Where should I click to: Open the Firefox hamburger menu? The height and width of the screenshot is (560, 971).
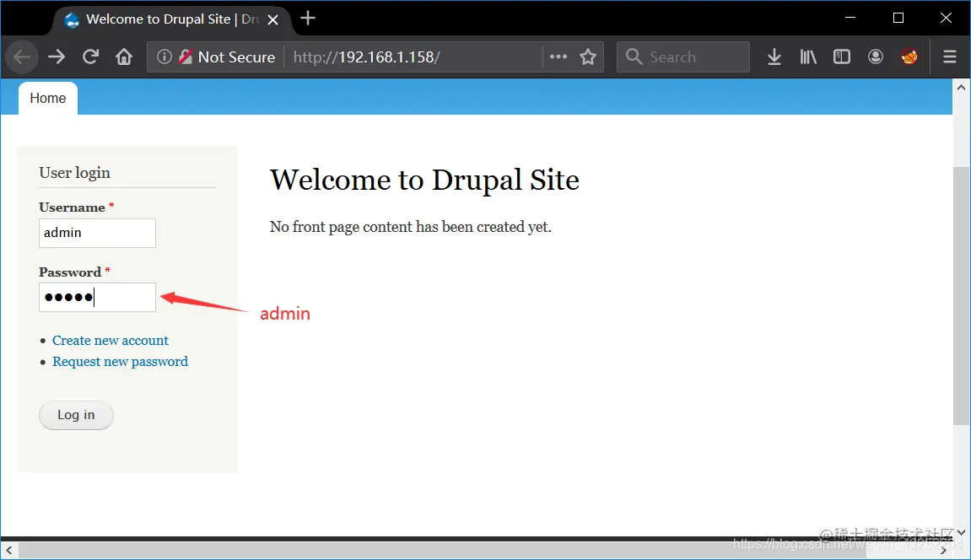pyautogui.click(x=950, y=57)
